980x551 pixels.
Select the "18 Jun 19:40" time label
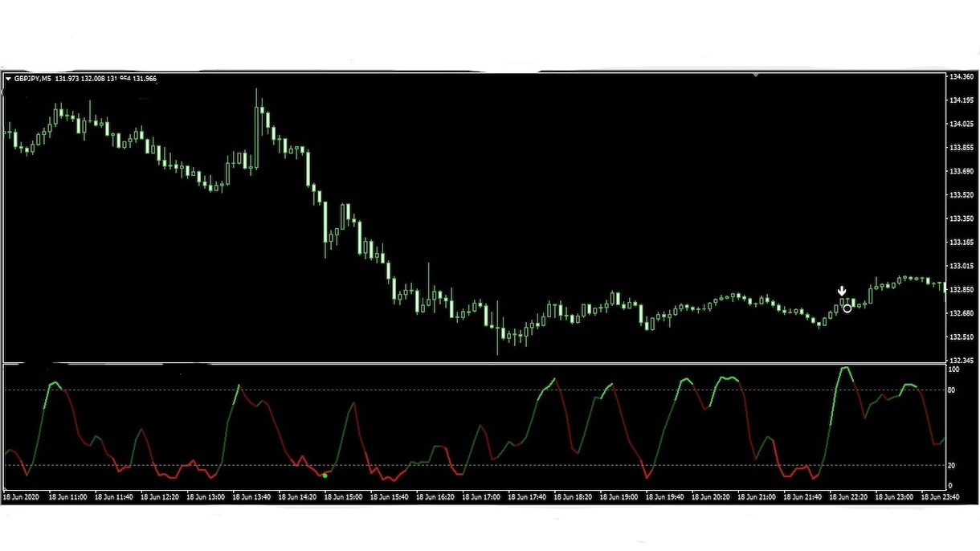coord(664,497)
